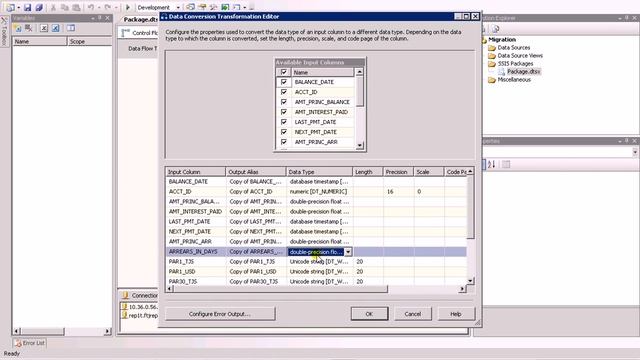Open Variables panel window position dropdown
The height and width of the screenshot is (360, 640).
[x=93, y=18]
